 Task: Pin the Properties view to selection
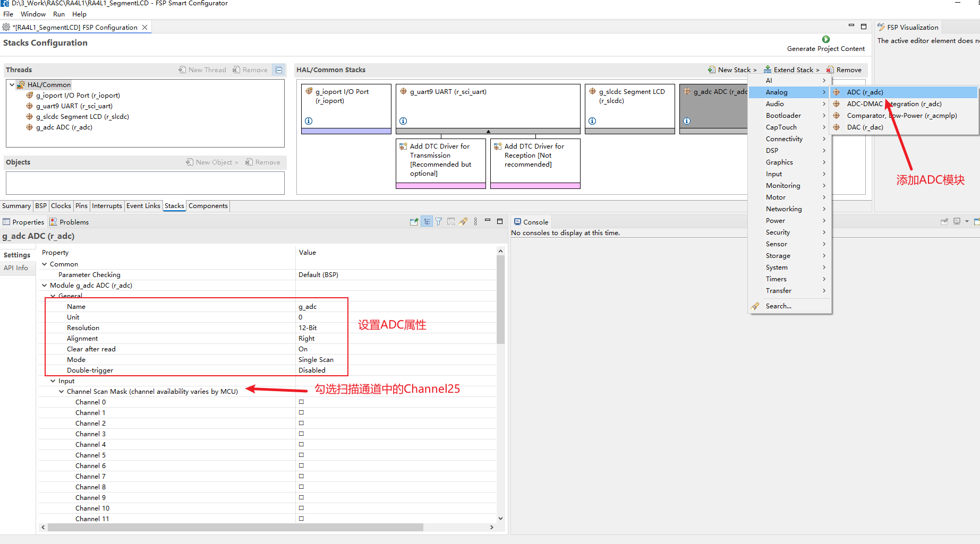pos(414,222)
